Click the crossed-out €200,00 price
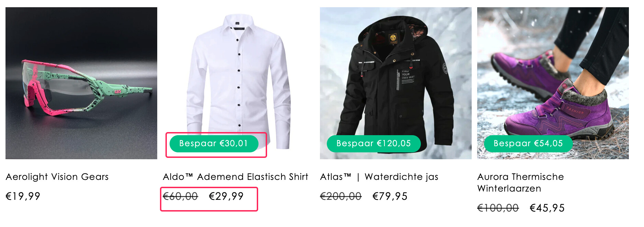Screen dimensions: 644x227 [x=341, y=196]
